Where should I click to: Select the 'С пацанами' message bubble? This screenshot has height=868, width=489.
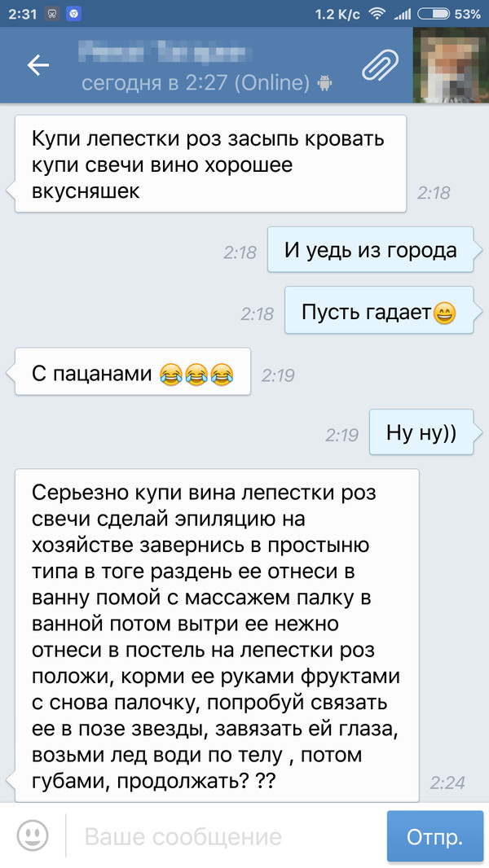click(x=132, y=373)
